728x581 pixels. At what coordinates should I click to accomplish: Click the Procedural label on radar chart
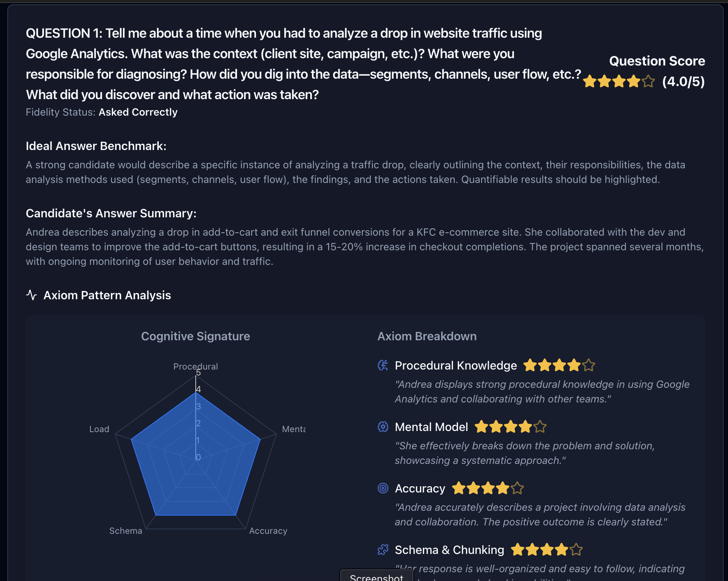point(195,366)
